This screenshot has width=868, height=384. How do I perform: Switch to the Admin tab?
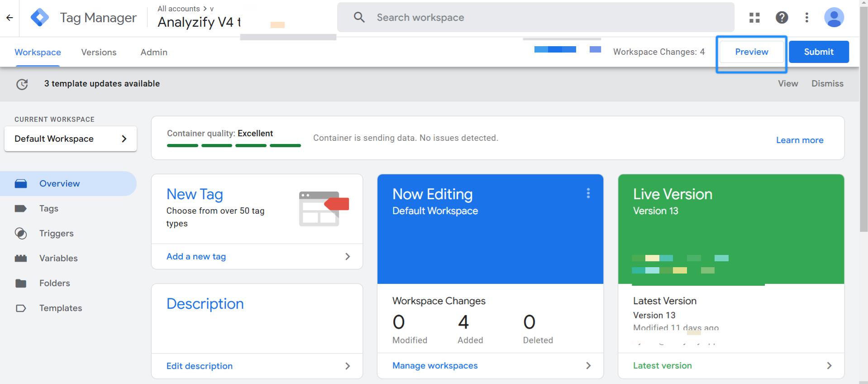154,52
